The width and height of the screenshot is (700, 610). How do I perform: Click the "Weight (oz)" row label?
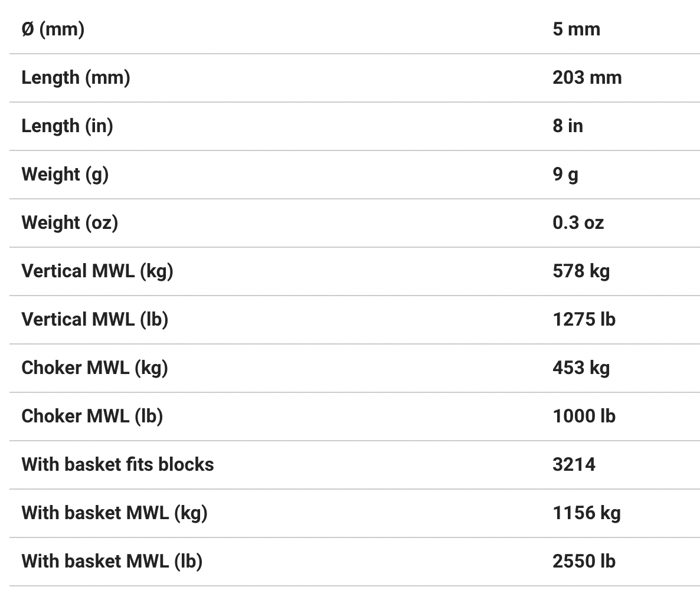pyautogui.click(x=70, y=222)
